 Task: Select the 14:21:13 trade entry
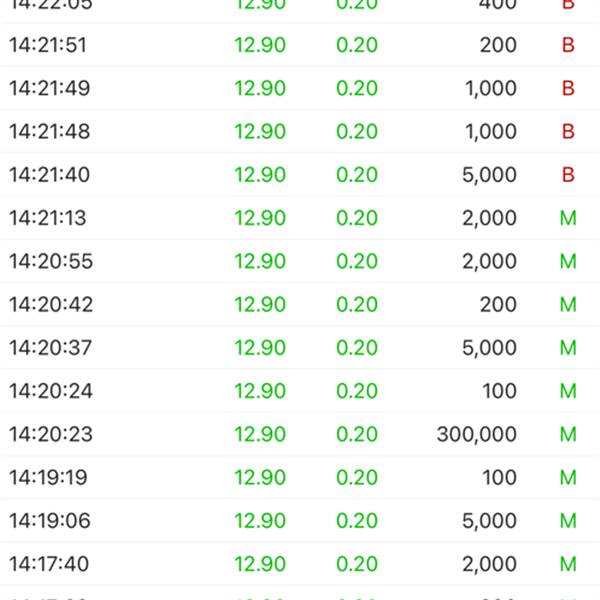click(300, 218)
